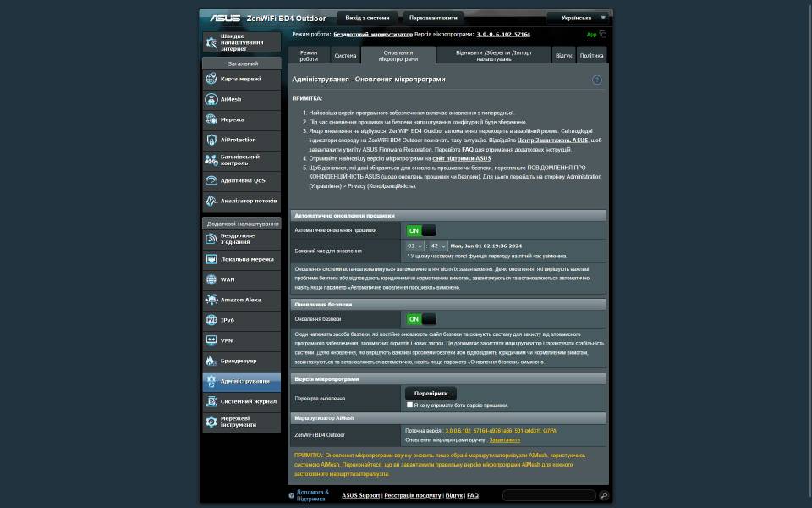The image size is (812, 508).
Task: Open the VPN sidebar icon
Action: point(211,340)
